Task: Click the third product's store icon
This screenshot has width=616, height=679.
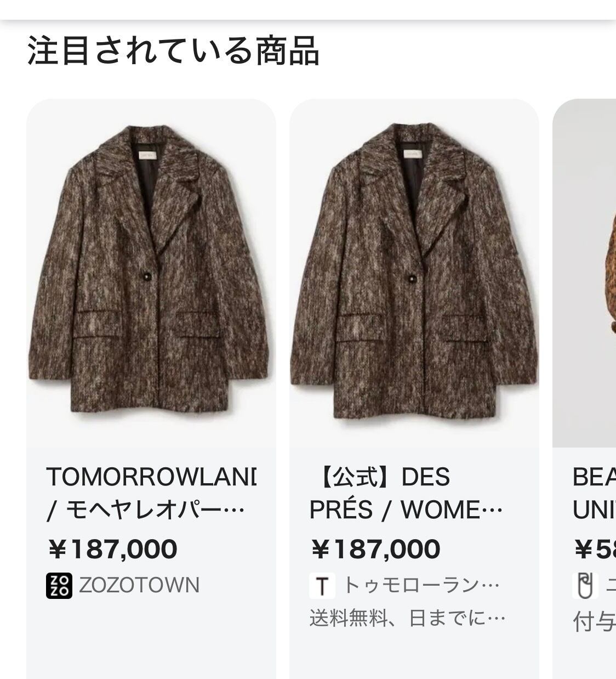Action: (x=585, y=586)
